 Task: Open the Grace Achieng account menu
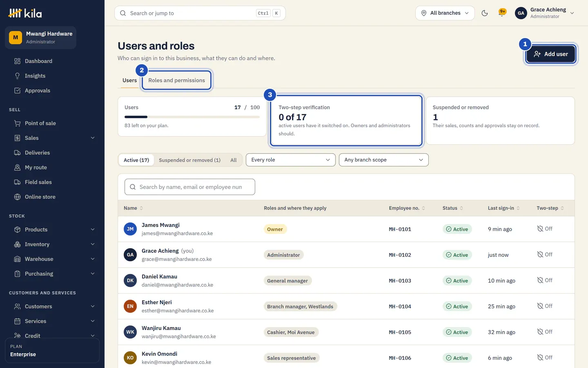tap(545, 13)
